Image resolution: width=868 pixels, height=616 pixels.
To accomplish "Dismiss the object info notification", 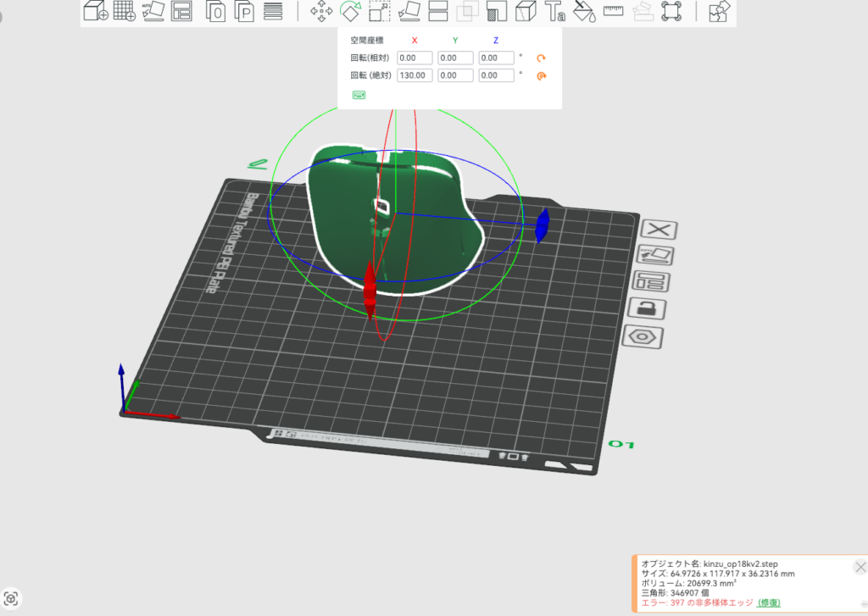I will point(860,567).
